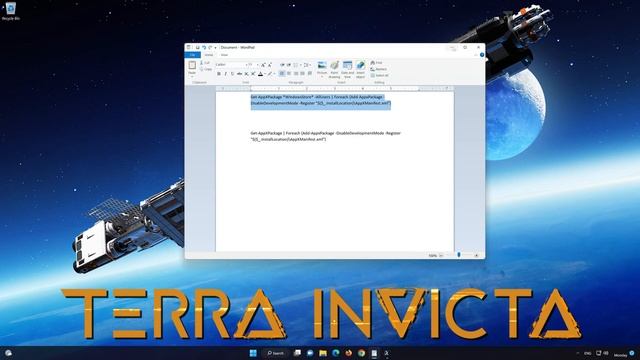The image size is (640, 360).
Task: Insert Date and time
Action: [347, 69]
